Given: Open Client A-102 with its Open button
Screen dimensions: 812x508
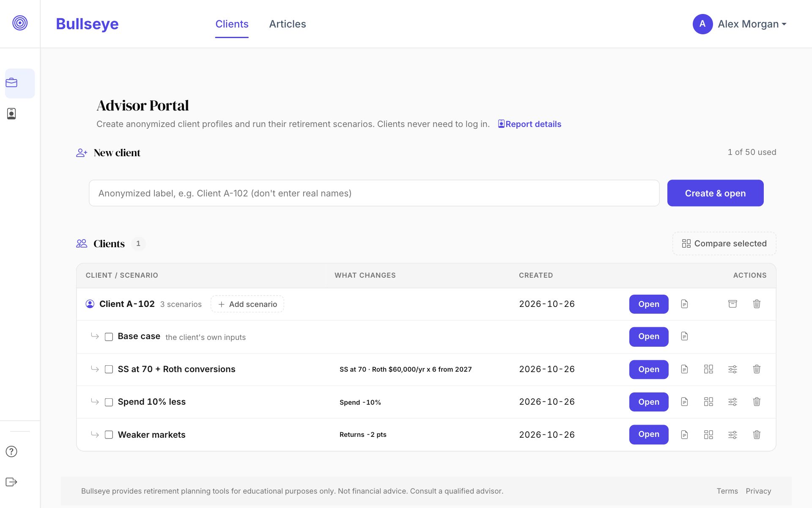Looking at the screenshot, I should pyautogui.click(x=649, y=304).
